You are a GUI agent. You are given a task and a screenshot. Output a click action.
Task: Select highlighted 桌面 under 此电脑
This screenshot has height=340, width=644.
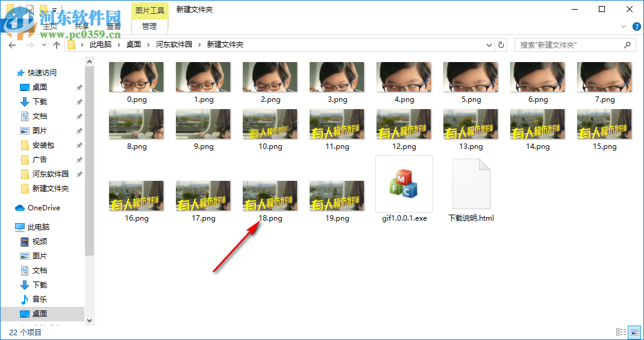click(42, 313)
